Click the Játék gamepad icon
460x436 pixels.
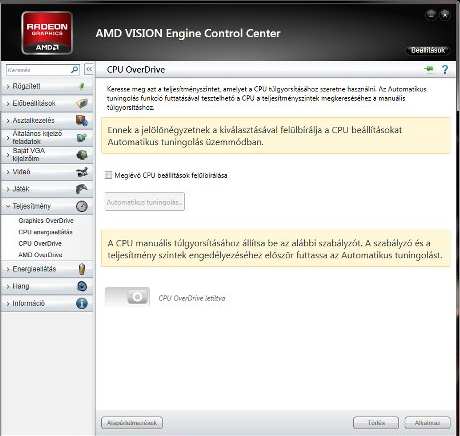pos(82,189)
